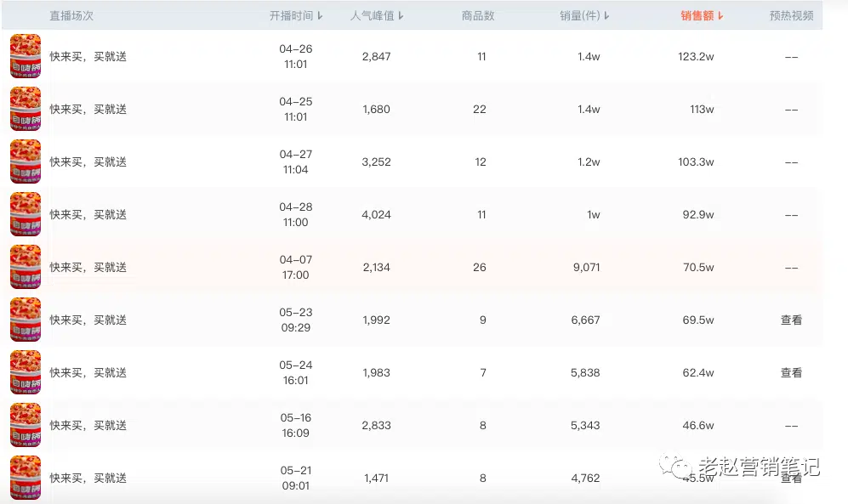Select peak popularity value 1,471
This screenshot has width=848, height=504.
[x=377, y=478]
